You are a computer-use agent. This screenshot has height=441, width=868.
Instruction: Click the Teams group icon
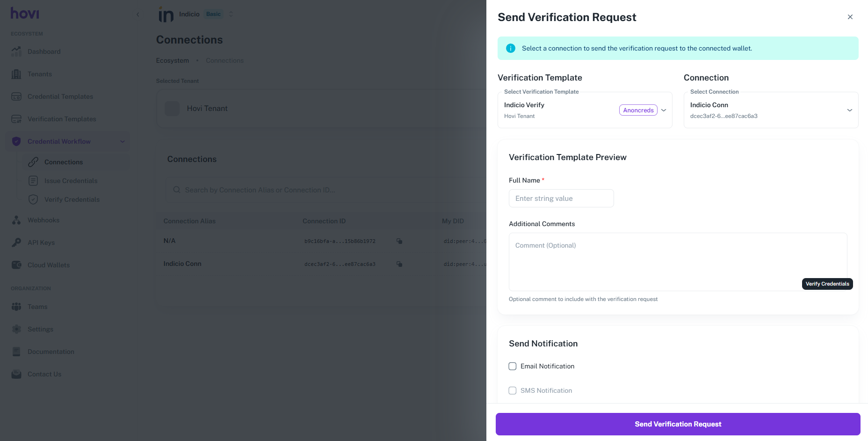coord(16,307)
